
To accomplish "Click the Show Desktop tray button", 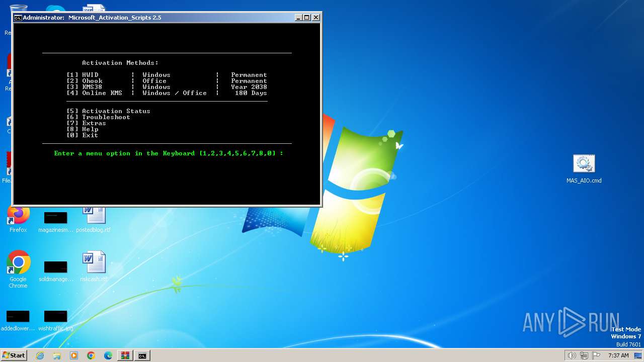I will tap(638, 355).
